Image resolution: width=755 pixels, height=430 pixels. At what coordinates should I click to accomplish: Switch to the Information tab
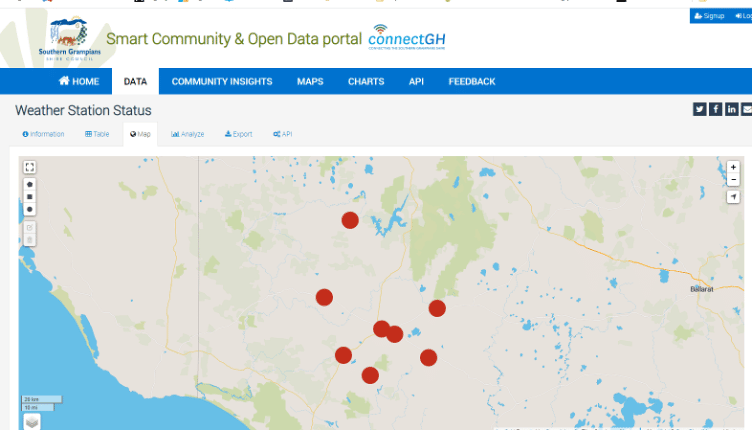43,134
